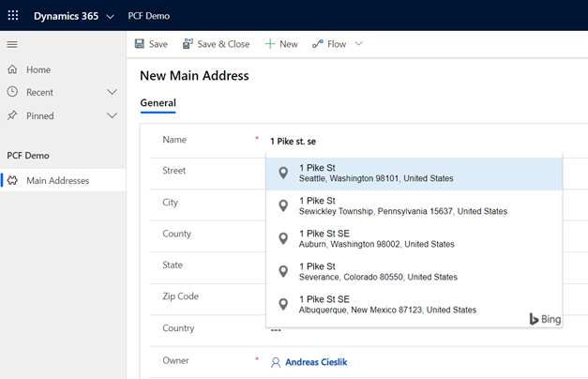Click the City field label
The height and width of the screenshot is (379, 588).
pos(171,203)
